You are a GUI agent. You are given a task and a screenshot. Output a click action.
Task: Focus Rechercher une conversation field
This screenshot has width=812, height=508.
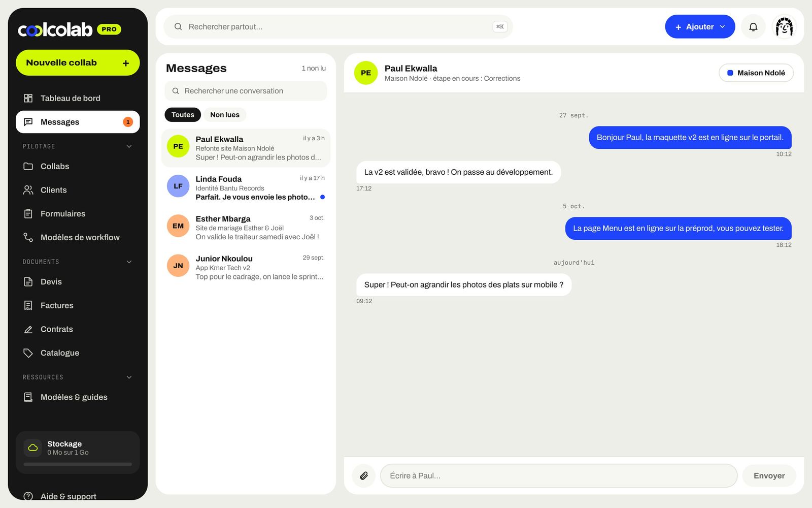(246, 91)
